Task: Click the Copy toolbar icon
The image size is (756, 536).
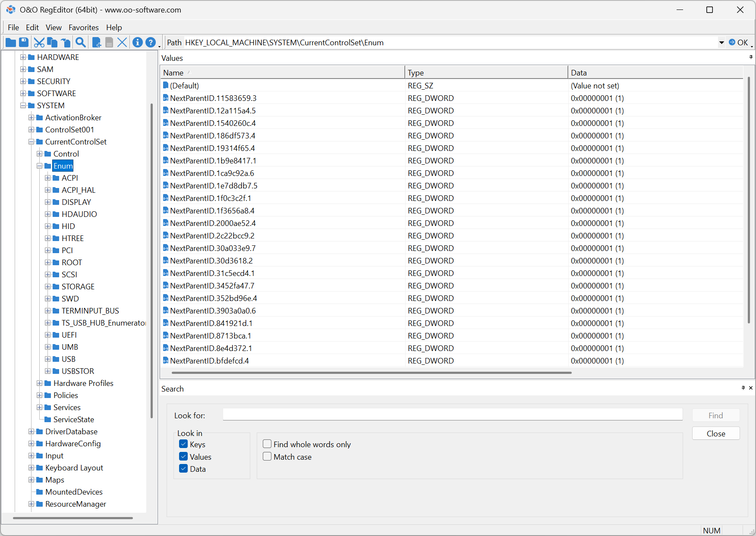Action: coord(52,42)
